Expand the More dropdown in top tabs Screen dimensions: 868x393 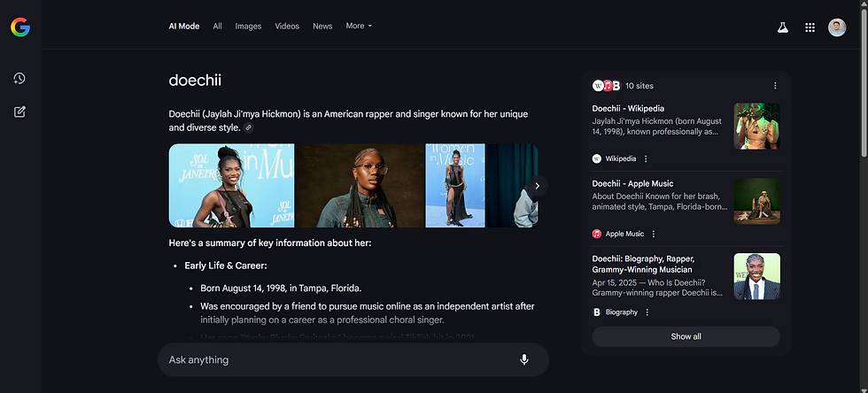pos(359,26)
